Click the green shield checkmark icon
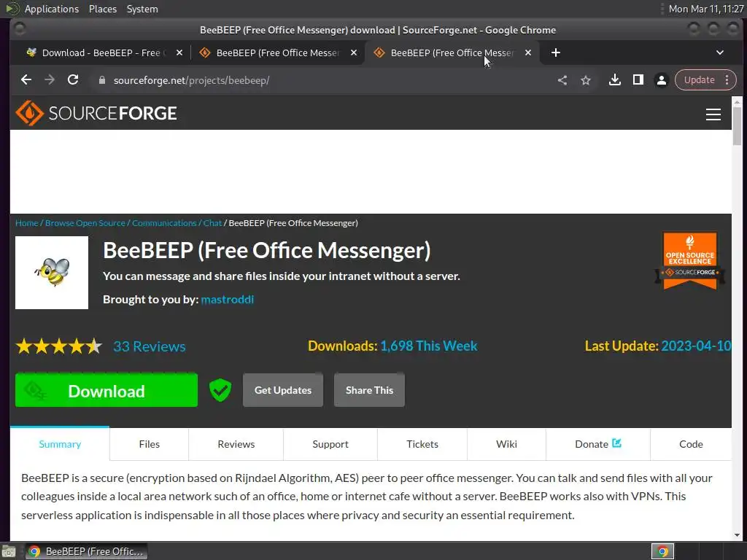This screenshot has width=747, height=560. tap(220, 390)
